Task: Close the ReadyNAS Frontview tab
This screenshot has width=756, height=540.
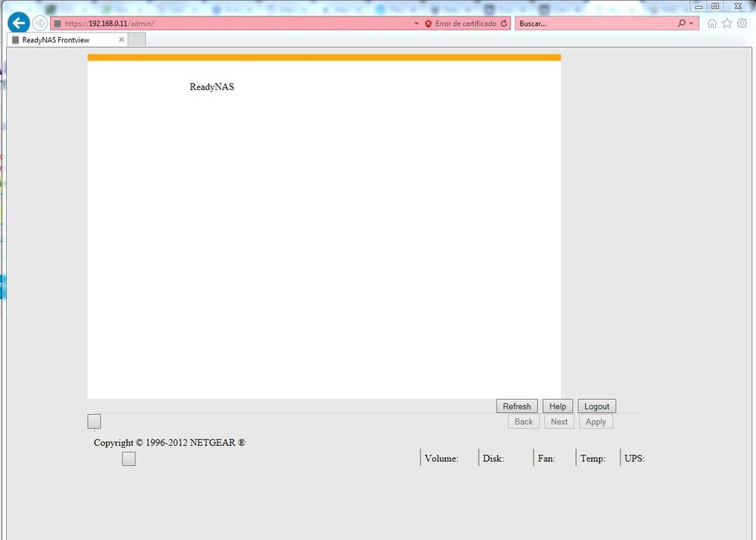Action: (x=122, y=39)
